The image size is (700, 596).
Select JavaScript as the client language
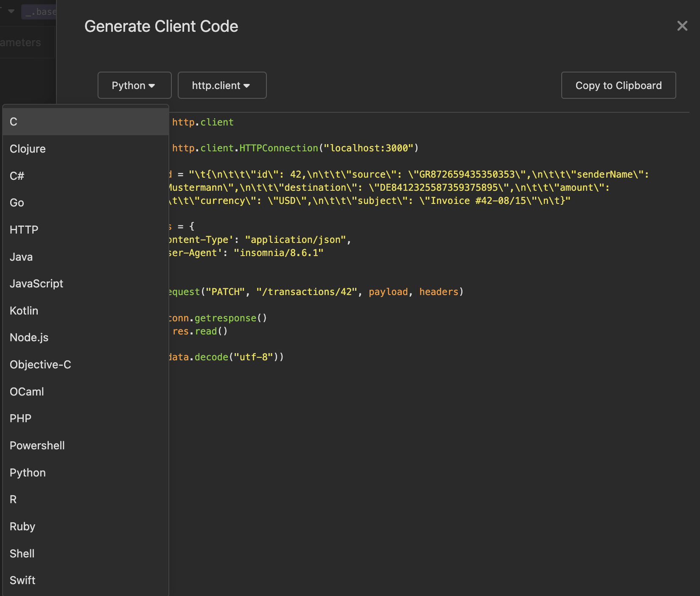tap(86, 284)
